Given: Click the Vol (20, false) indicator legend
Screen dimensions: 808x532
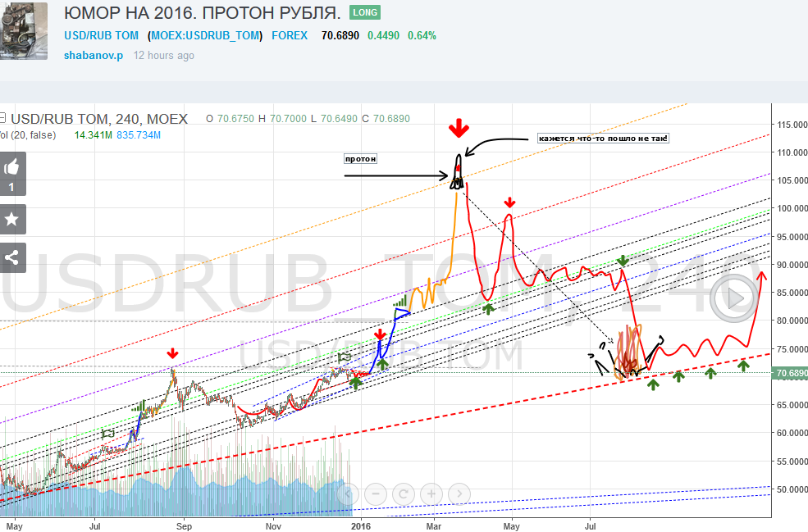Looking at the screenshot, I should (x=29, y=135).
